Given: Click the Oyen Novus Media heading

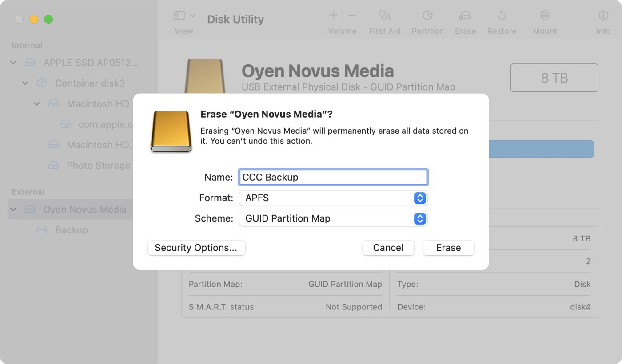Looking at the screenshot, I should pos(318,71).
